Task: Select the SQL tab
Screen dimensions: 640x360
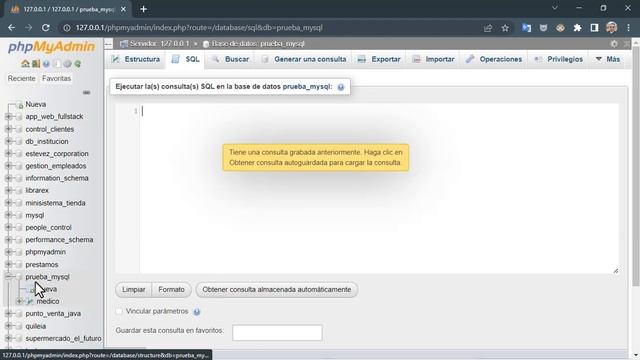Action: [x=186, y=59]
